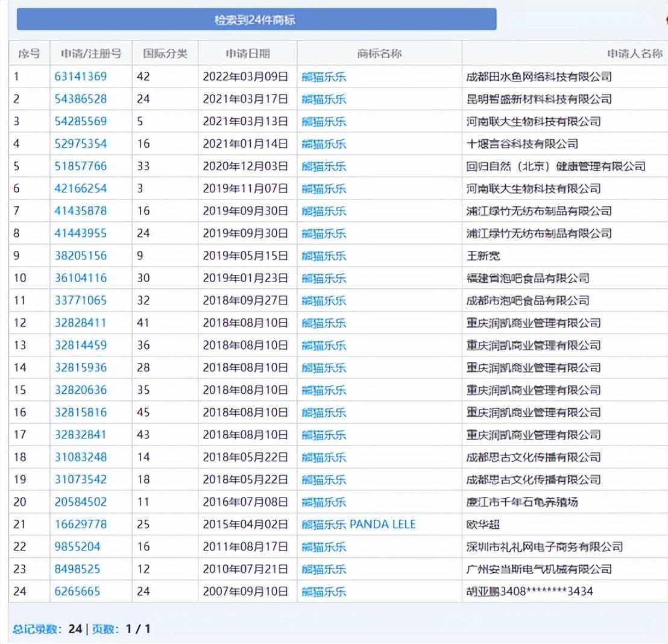Click date 2016年07月08日
Image resolution: width=668 pixels, height=644 pixels.
pos(245,502)
